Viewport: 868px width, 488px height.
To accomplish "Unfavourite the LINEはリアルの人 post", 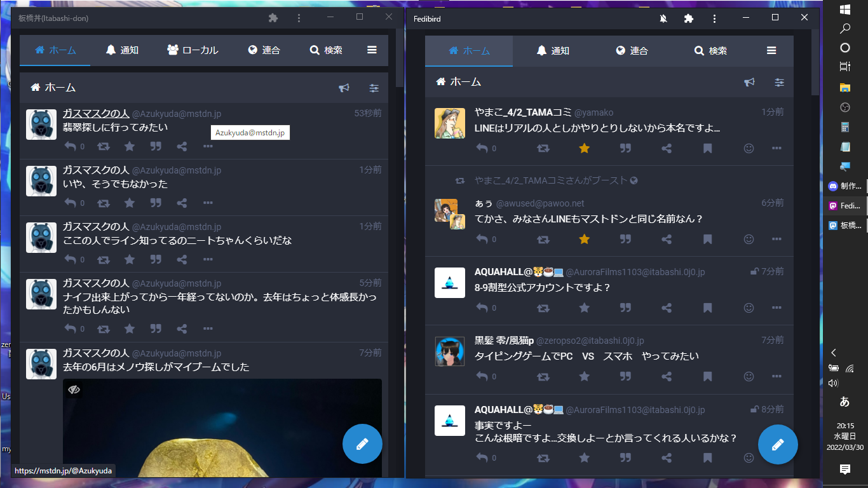I will pyautogui.click(x=585, y=148).
